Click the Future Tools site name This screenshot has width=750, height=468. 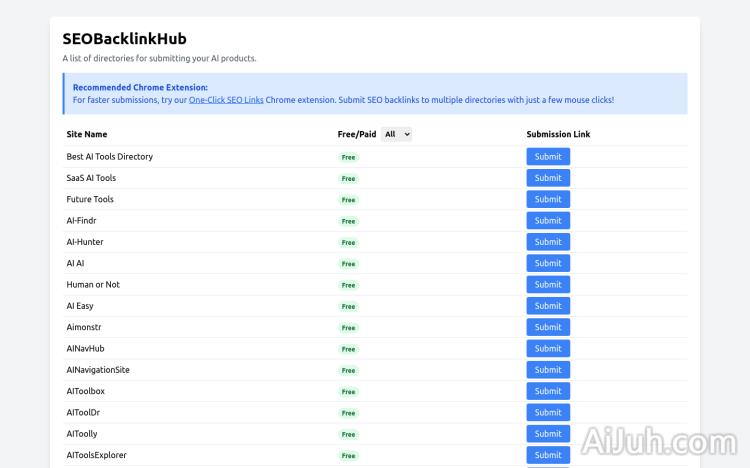(x=90, y=199)
